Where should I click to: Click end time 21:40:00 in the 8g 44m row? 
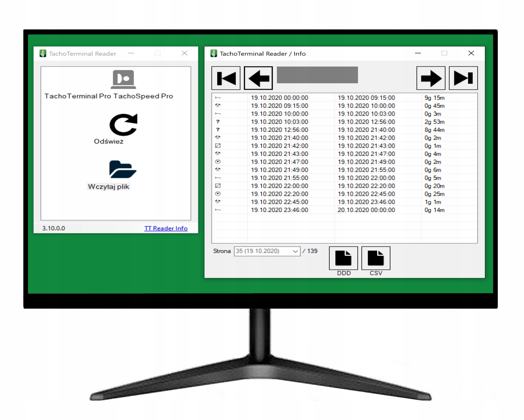tap(366, 130)
